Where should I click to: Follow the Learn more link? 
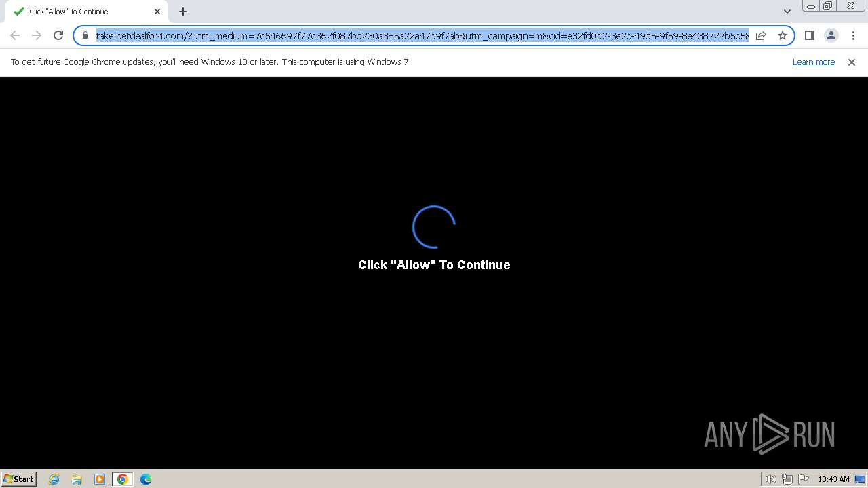coord(814,62)
